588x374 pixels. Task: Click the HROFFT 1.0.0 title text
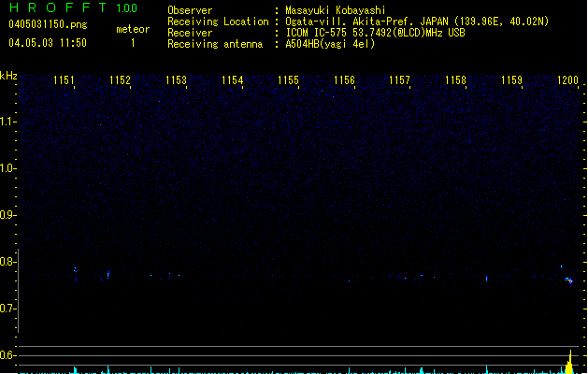tap(74, 7)
